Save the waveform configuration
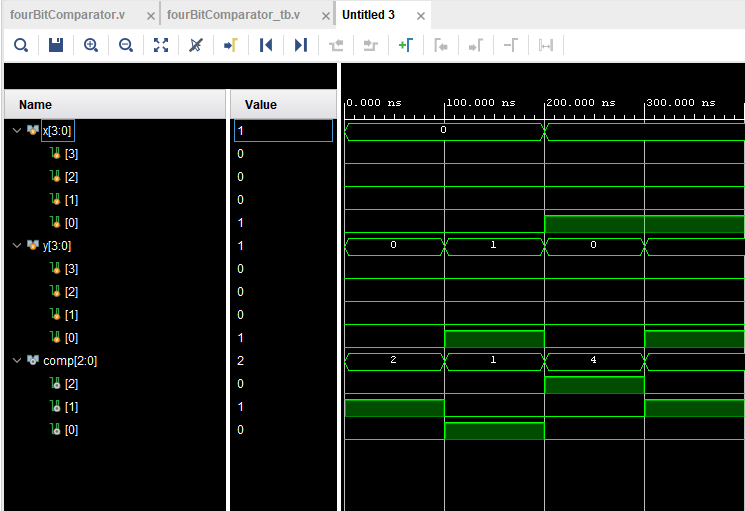This screenshot has width=745, height=511. [x=56, y=45]
